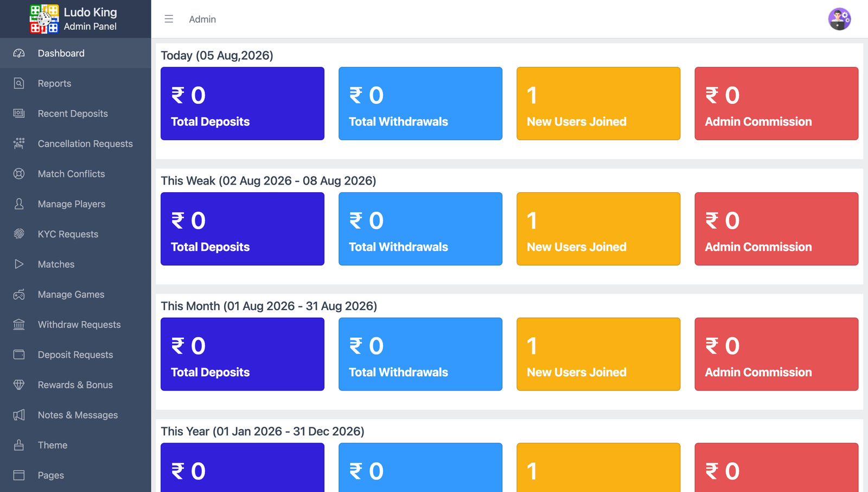Open This Weak Admin Commission card

coord(776,229)
